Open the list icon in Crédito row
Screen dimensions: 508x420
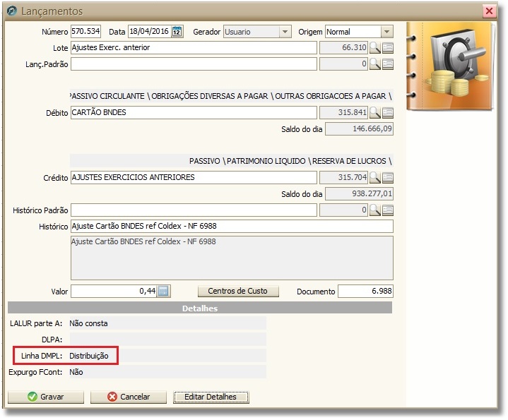(388, 177)
